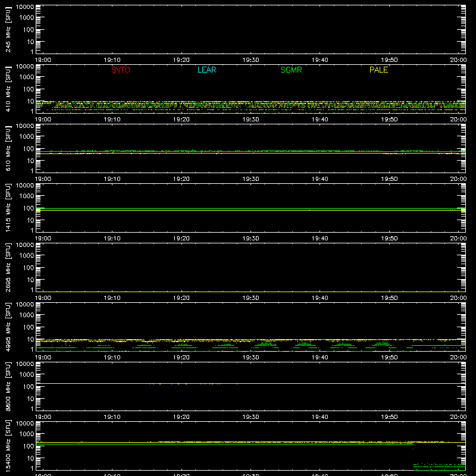Select the 15400 MHz [SFU] axis title
Image resolution: width=476 pixels, height=476 pixels.
click(8, 446)
